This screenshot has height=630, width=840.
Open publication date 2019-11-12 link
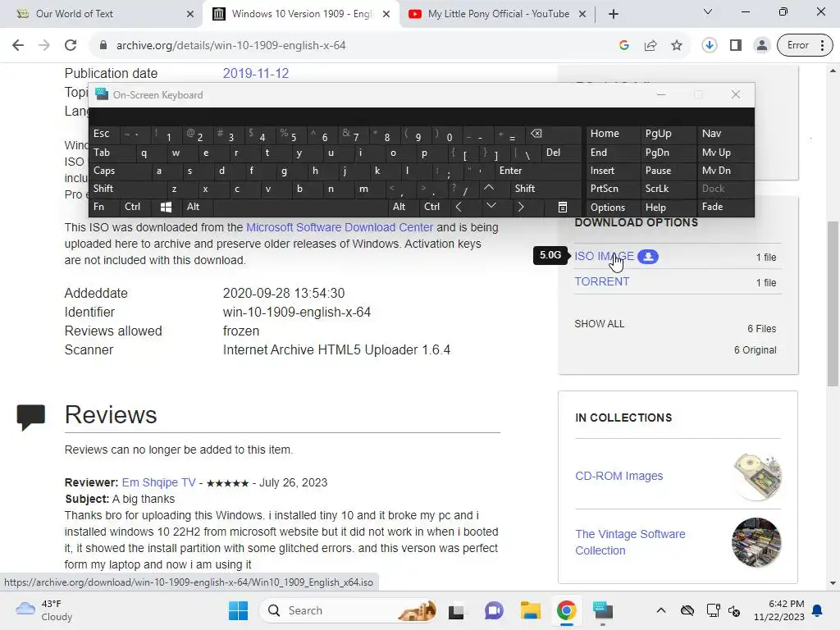pyautogui.click(x=256, y=73)
